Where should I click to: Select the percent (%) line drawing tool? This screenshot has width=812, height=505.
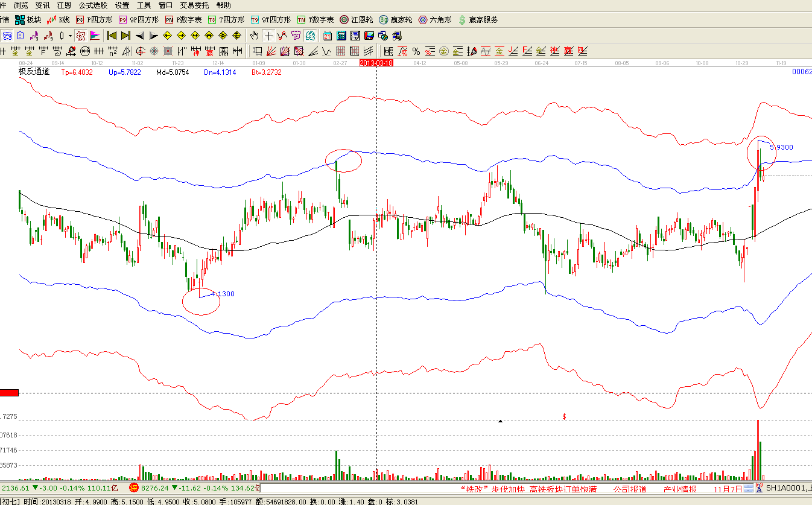[x=416, y=51]
